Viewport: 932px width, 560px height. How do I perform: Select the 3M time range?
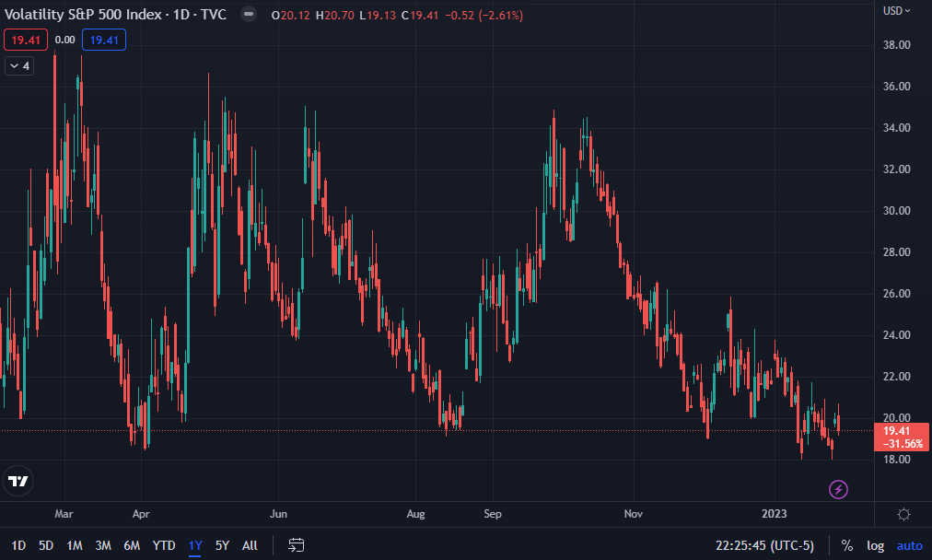point(103,545)
